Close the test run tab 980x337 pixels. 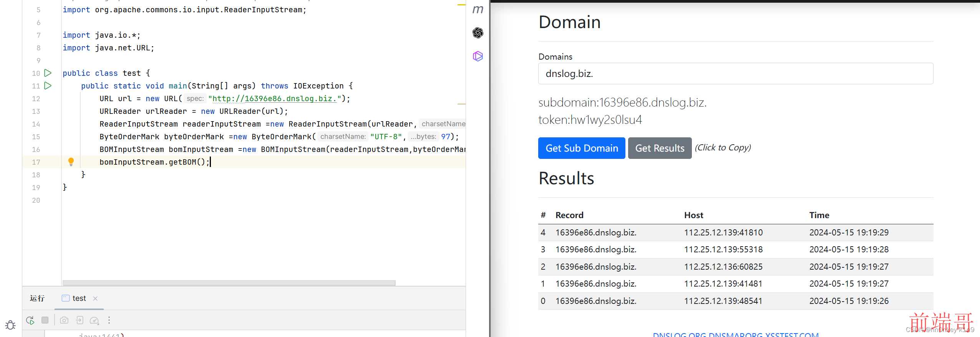click(x=95, y=298)
